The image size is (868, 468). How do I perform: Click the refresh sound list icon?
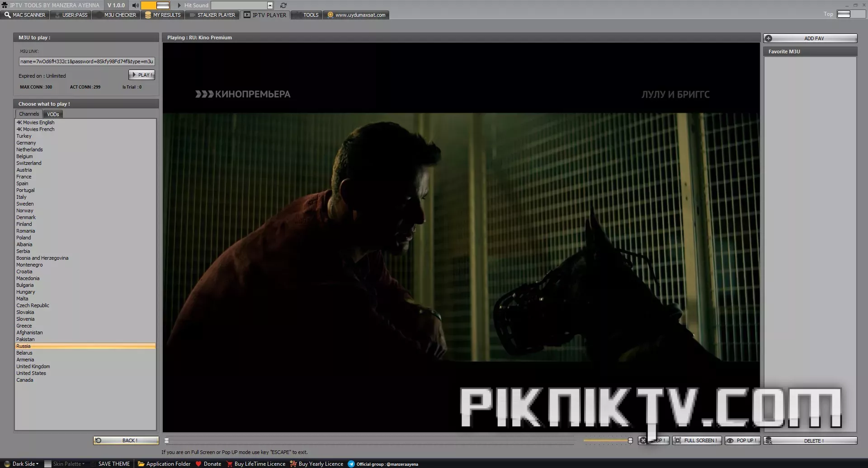point(283,5)
